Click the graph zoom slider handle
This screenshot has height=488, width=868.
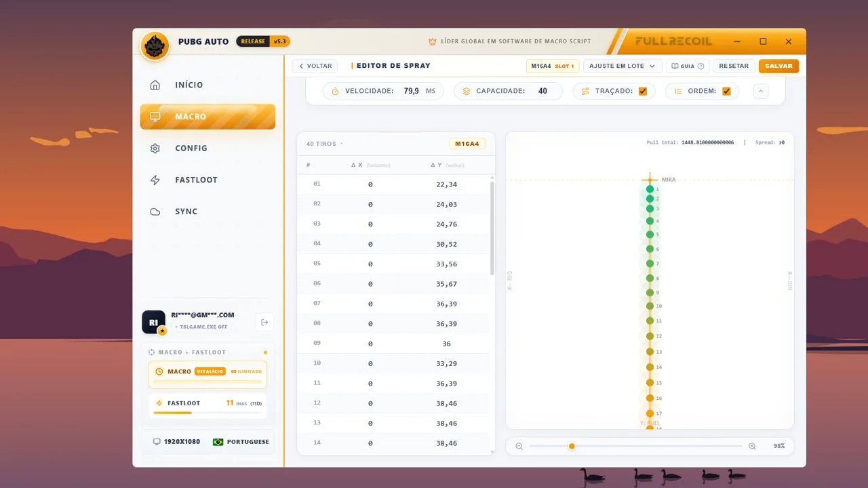(x=572, y=446)
